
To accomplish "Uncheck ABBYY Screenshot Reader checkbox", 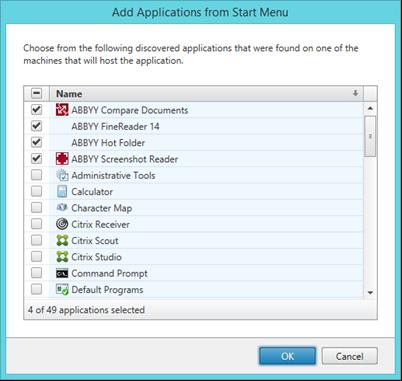I will click(36, 159).
